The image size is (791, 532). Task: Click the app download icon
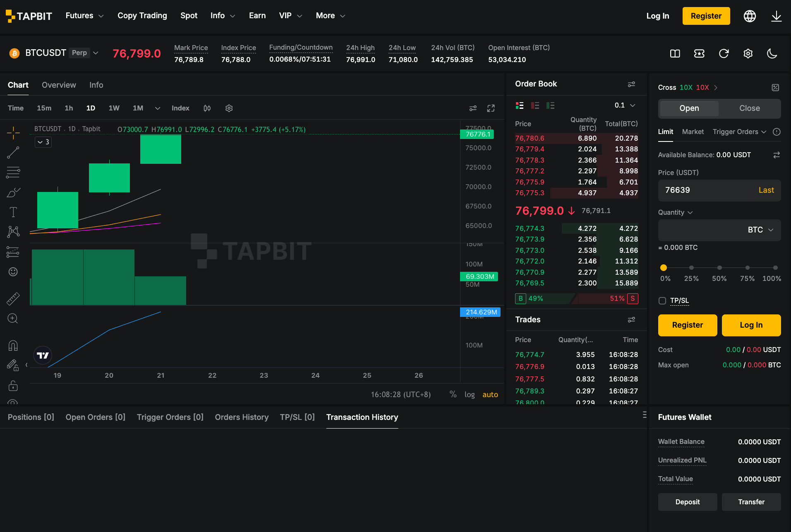(776, 16)
